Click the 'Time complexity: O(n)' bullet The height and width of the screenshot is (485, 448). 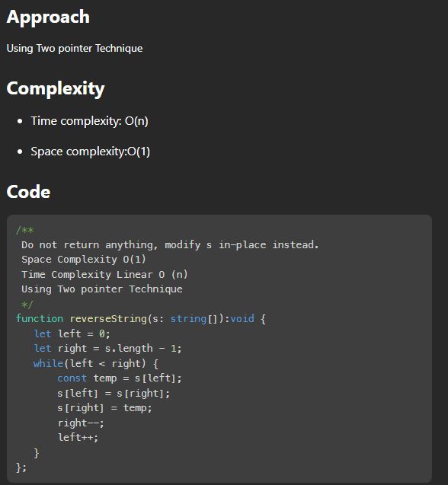pos(89,121)
